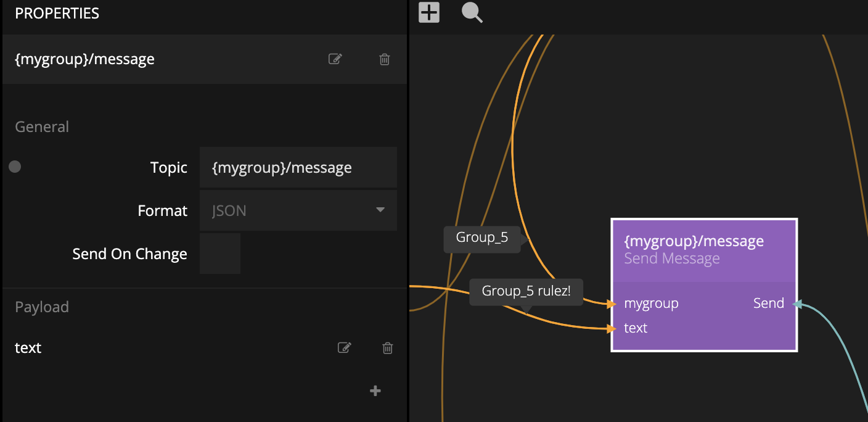Image resolution: width=868 pixels, height=422 pixels.
Task: Edit the text payload entry
Action: 345,348
